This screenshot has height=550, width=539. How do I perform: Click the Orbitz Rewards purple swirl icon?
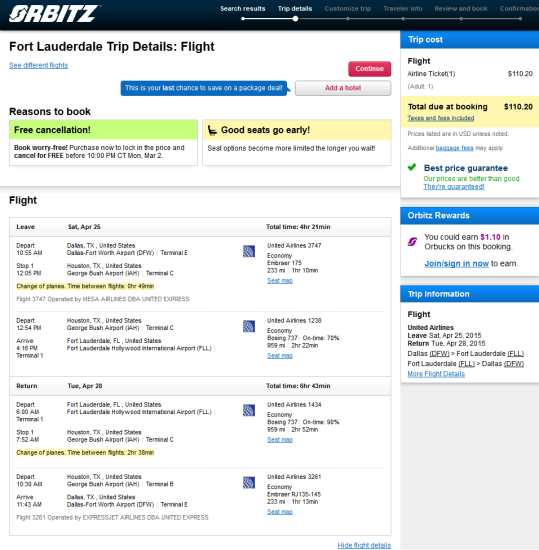tap(412, 242)
